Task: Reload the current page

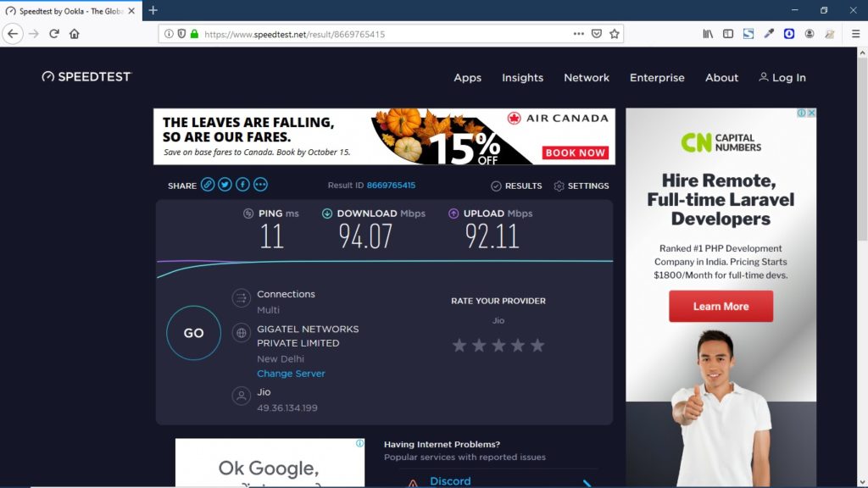Action: point(54,34)
